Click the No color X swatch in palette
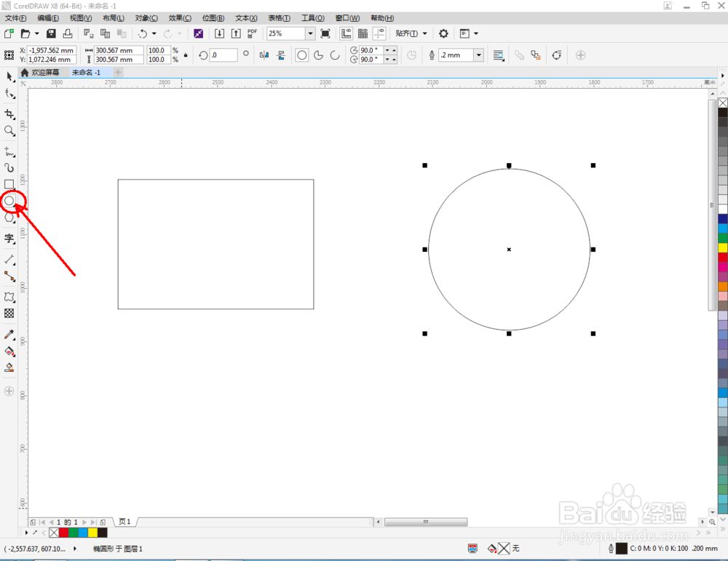728x561 pixels. click(x=723, y=103)
